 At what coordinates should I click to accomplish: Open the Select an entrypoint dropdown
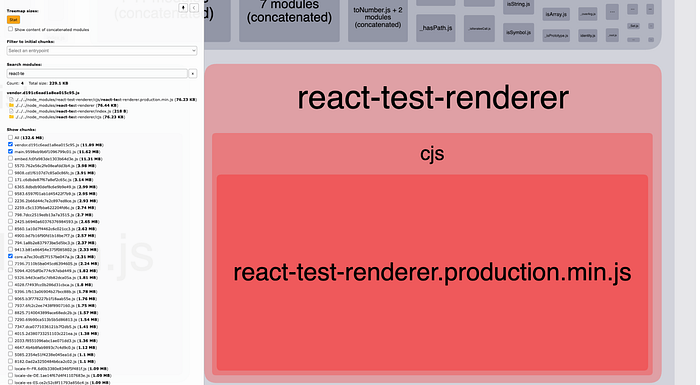pyautogui.click(x=102, y=50)
